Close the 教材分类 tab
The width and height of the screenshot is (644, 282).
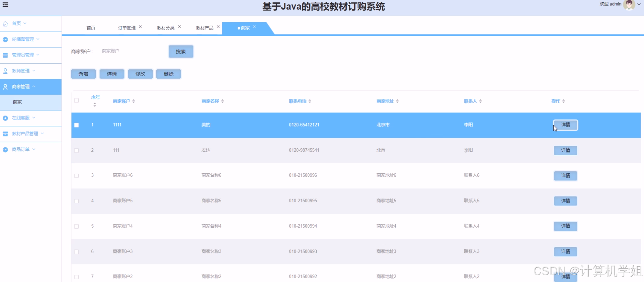pos(179,27)
